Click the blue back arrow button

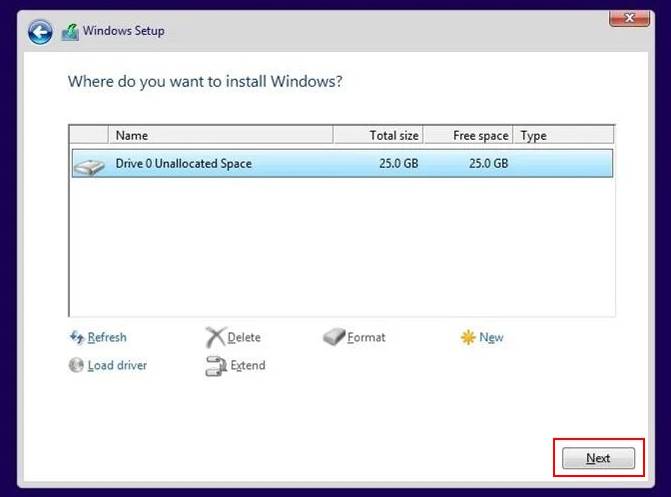tap(40, 32)
